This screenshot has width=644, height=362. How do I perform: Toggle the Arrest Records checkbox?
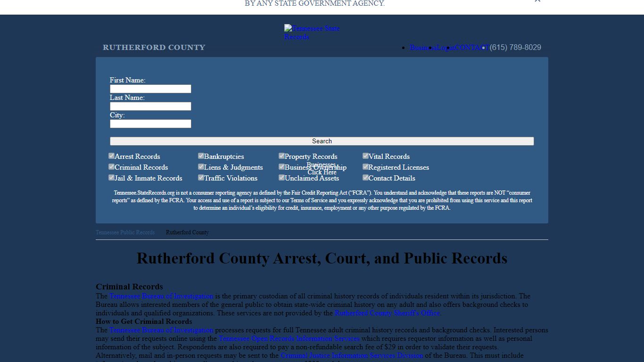(112, 156)
